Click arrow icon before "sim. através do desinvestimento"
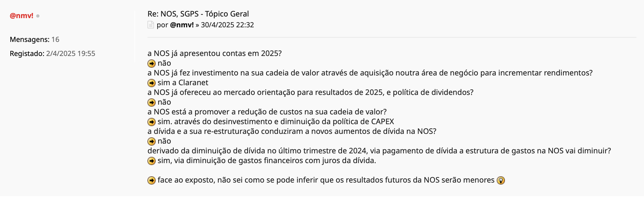This screenshot has width=644, height=198. click(152, 122)
